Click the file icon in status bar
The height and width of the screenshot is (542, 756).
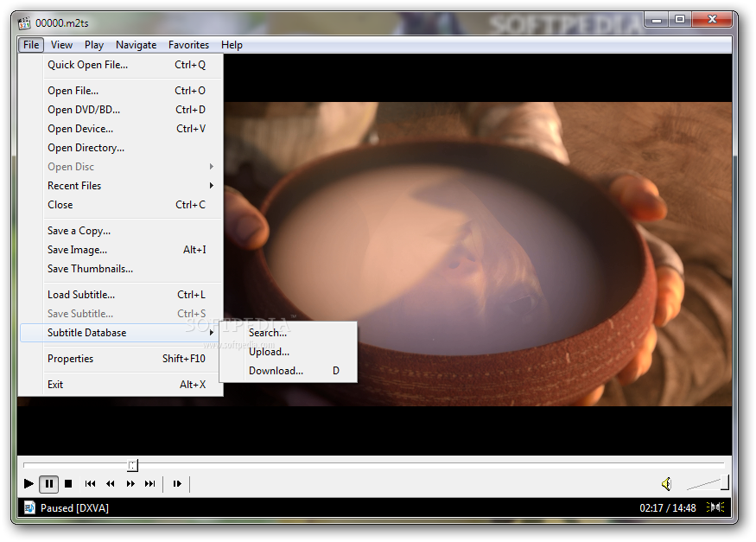pyautogui.click(x=29, y=507)
